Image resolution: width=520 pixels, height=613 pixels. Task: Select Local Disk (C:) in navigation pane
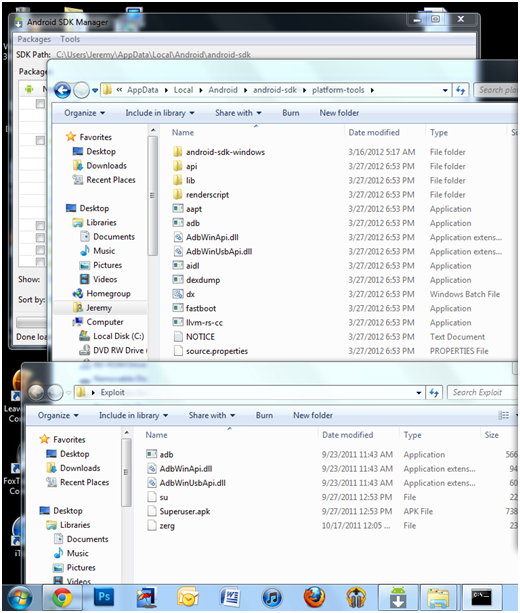(118, 336)
